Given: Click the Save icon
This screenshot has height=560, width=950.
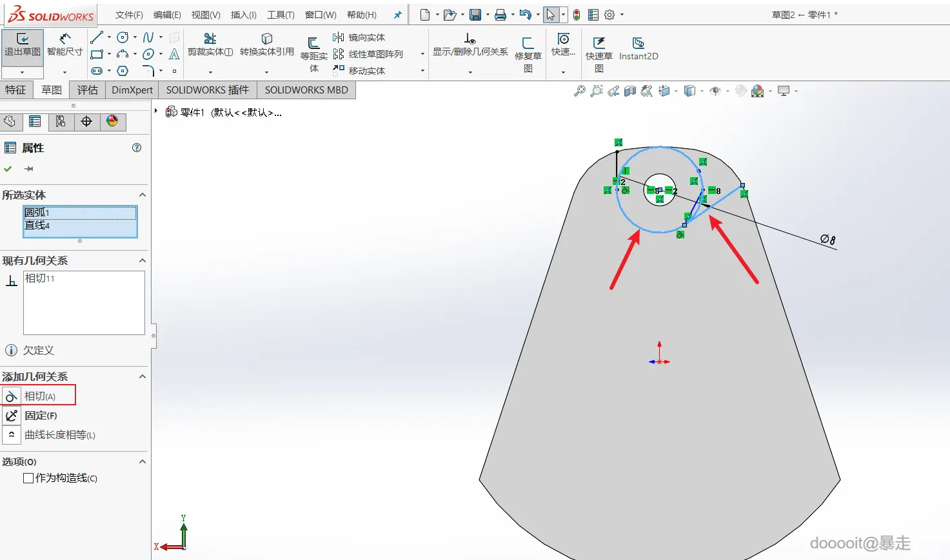Looking at the screenshot, I should pyautogui.click(x=475, y=15).
